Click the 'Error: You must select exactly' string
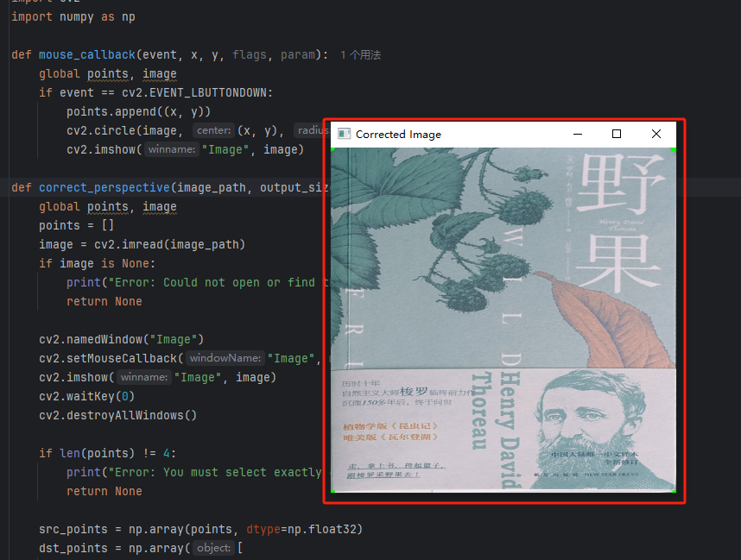741x560 pixels. click(x=216, y=473)
